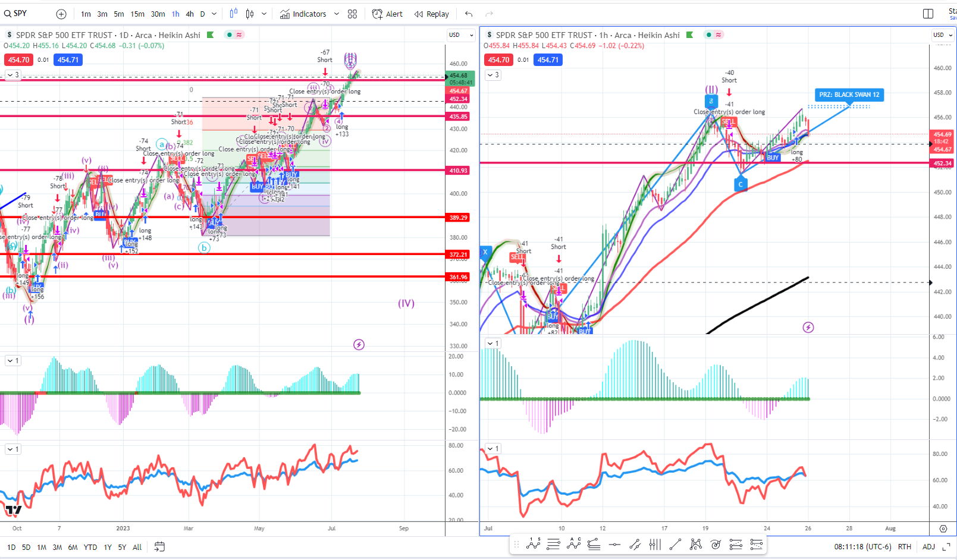Click the green flag on the 1h chart

(689, 35)
